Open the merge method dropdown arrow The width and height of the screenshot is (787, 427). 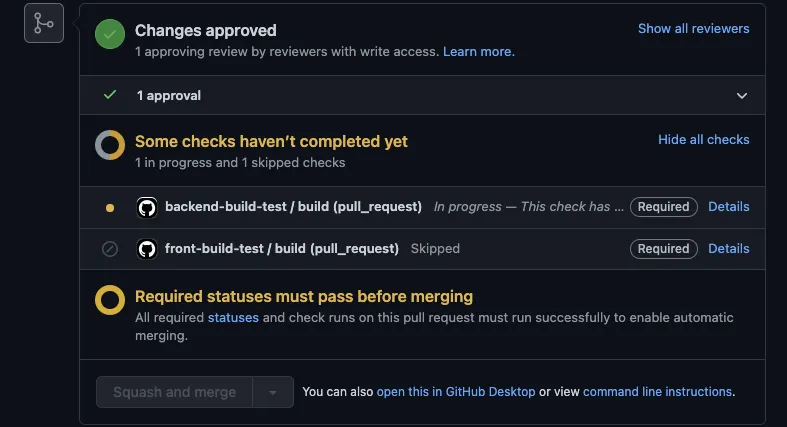pos(273,392)
